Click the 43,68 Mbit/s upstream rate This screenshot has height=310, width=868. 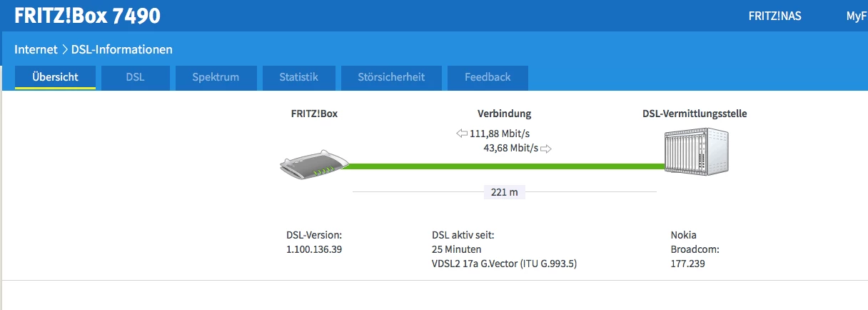click(510, 149)
